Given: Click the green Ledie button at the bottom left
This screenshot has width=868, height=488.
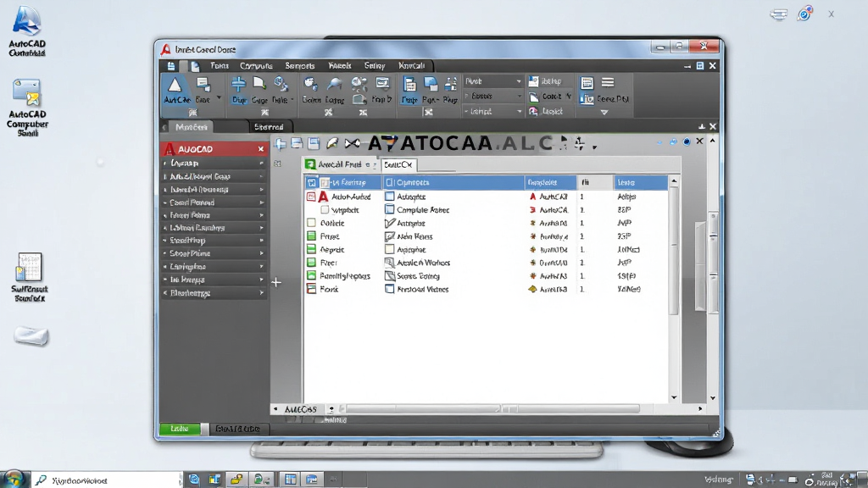Looking at the screenshot, I should (180, 429).
